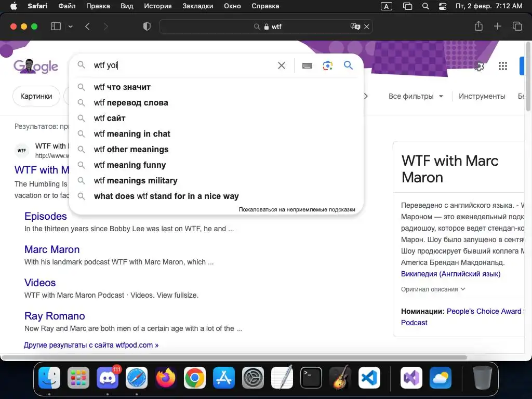
Task: Open the Marc Maron sitelink
Action: click(x=52, y=249)
